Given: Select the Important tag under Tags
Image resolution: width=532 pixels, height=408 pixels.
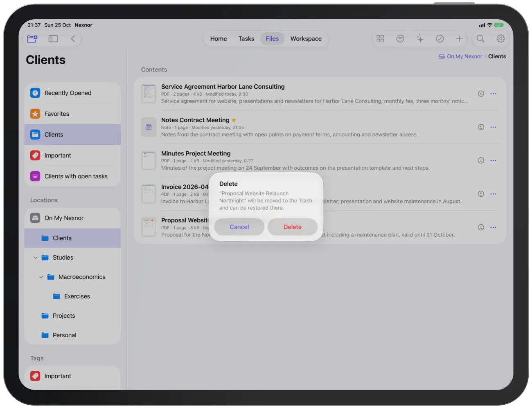Looking at the screenshot, I should click(72, 376).
